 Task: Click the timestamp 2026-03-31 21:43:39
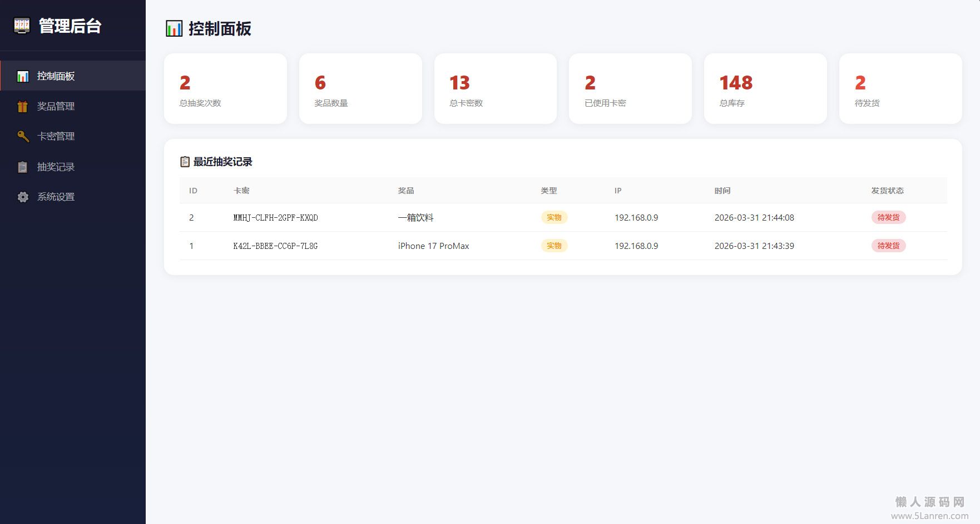754,246
